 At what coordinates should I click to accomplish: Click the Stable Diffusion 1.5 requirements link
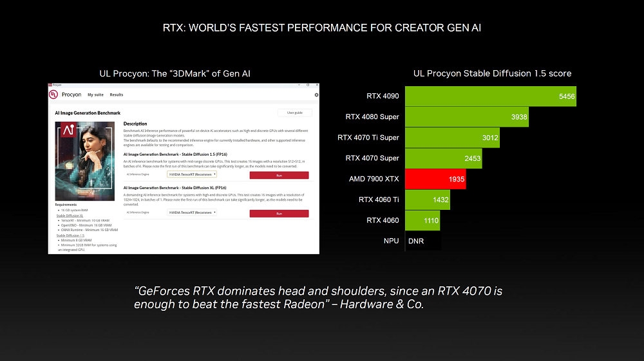pyautogui.click(x=70, y=236)
